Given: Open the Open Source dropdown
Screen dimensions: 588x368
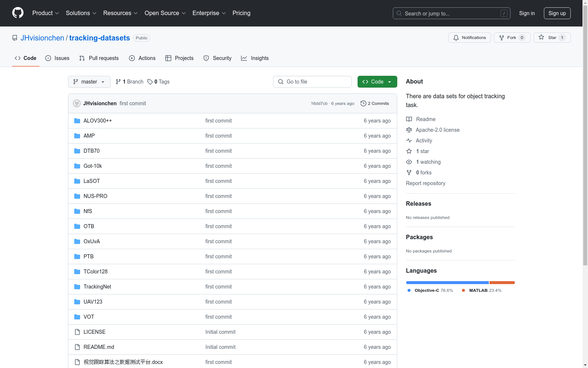Looking at the screenshot, I should [165, 13].
